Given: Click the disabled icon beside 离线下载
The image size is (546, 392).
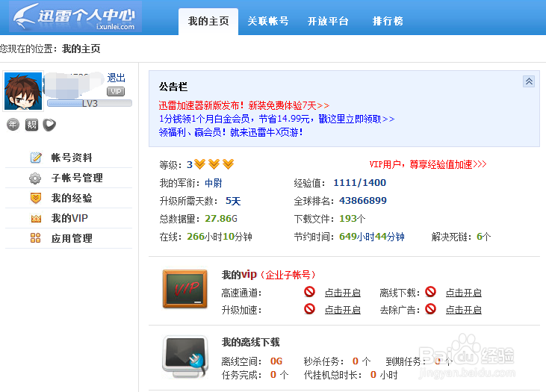Looking at the screenshot, I should 431,292.
